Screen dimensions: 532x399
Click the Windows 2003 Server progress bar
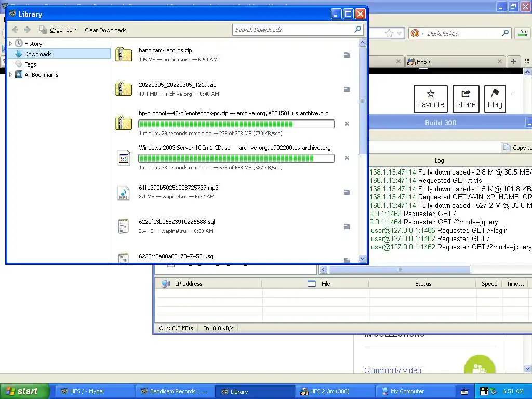[x=236, y=158]
